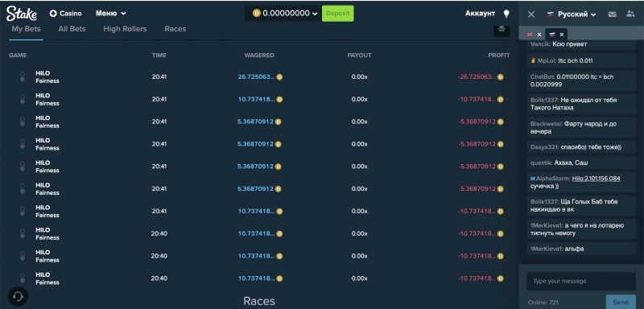The width and height of the screenshot is (644, 309).
Task: Click wagered amount 26.725063...
Action: (256, 76)
